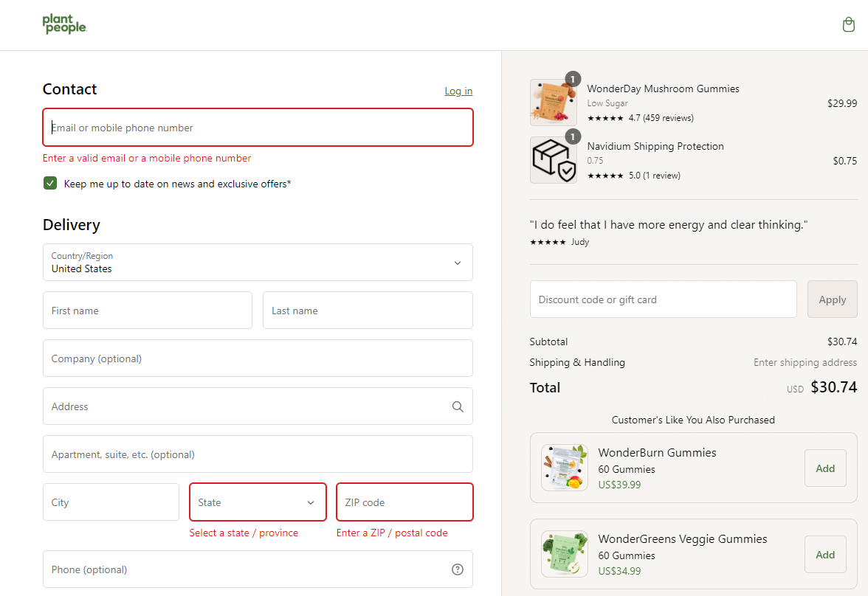The width and height of the screenshot is (868, 596).
Task: Click the "$29.99" item price
Action: pyautogui.click(x=842, y=103)
